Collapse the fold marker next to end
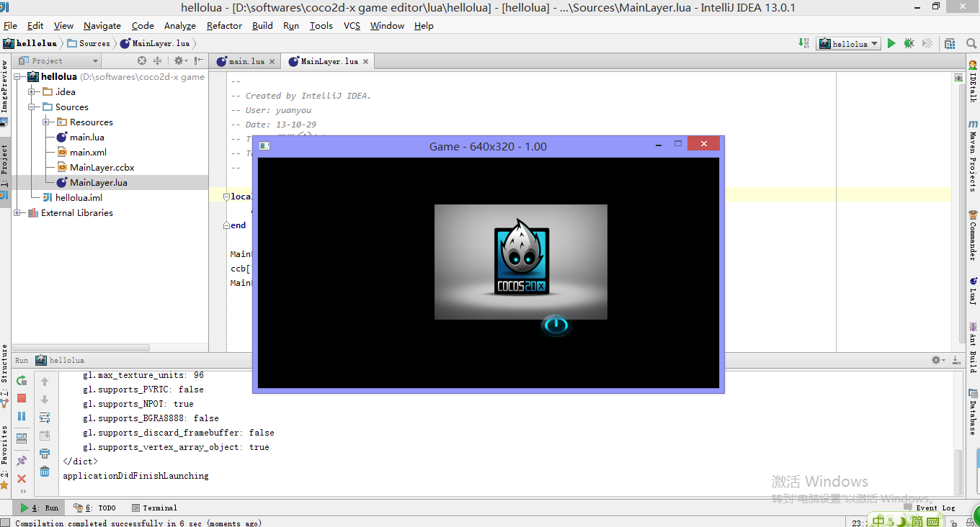Image resolution: width=980 pixels, height=527 pixels. click(x=226, y=225)
